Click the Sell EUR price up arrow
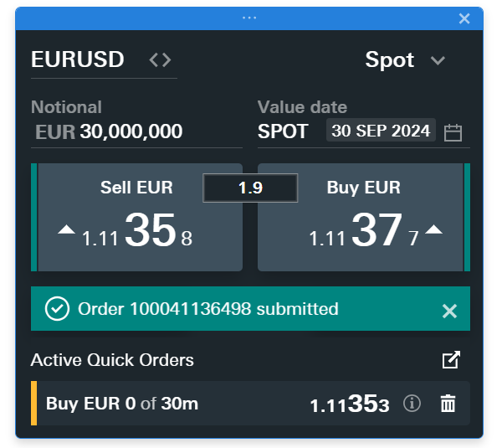This screenshot has width=502, height=448. point(67,230)
